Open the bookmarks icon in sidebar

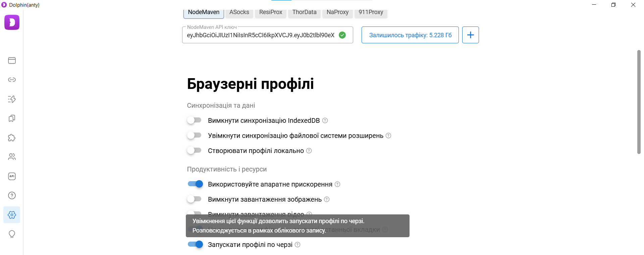point(12,118)
